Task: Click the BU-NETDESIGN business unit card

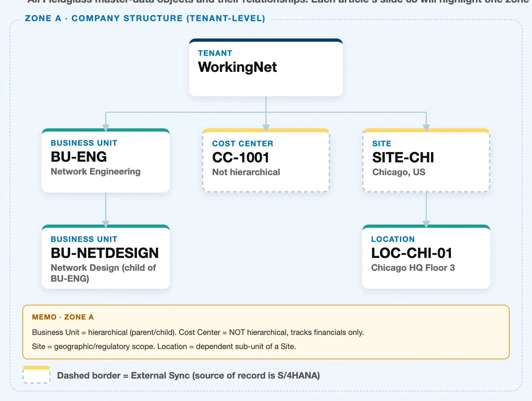Action: click(106, 257)
